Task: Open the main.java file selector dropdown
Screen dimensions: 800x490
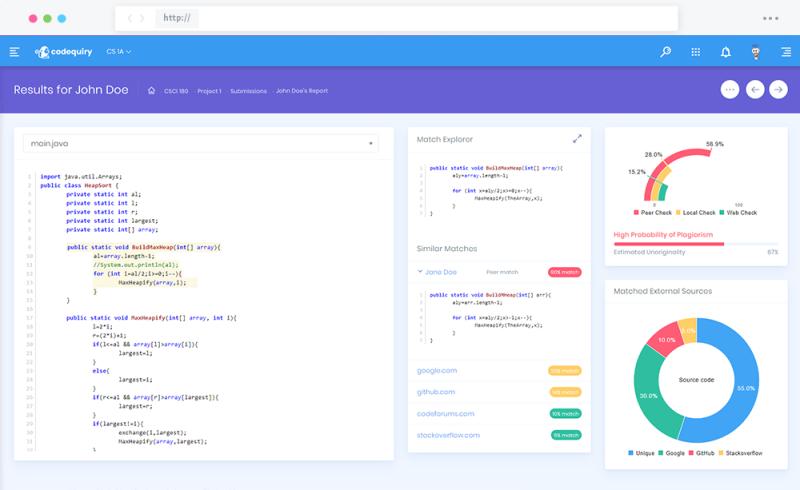Action: (x=200, y=144)
